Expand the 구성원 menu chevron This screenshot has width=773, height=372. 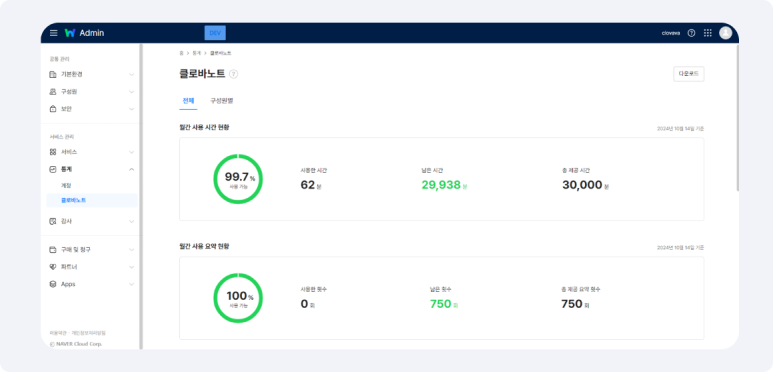(132, 92)
